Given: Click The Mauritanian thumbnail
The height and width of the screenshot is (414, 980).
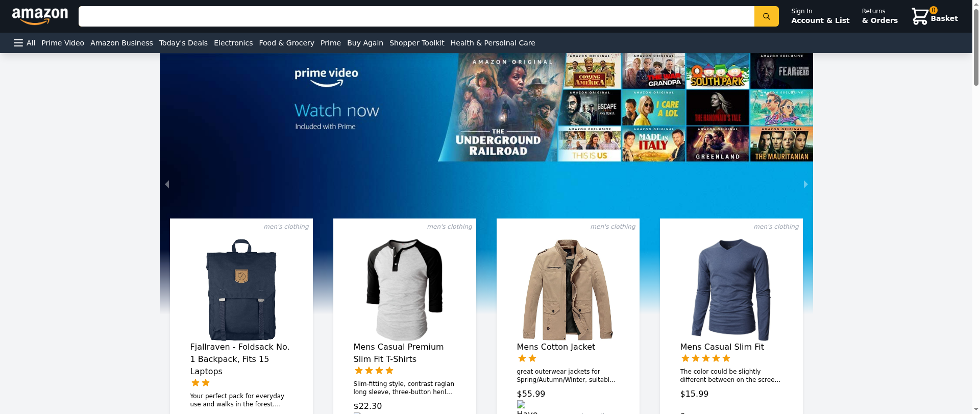Looking at the screenshot, I should (x=781, y=144).
